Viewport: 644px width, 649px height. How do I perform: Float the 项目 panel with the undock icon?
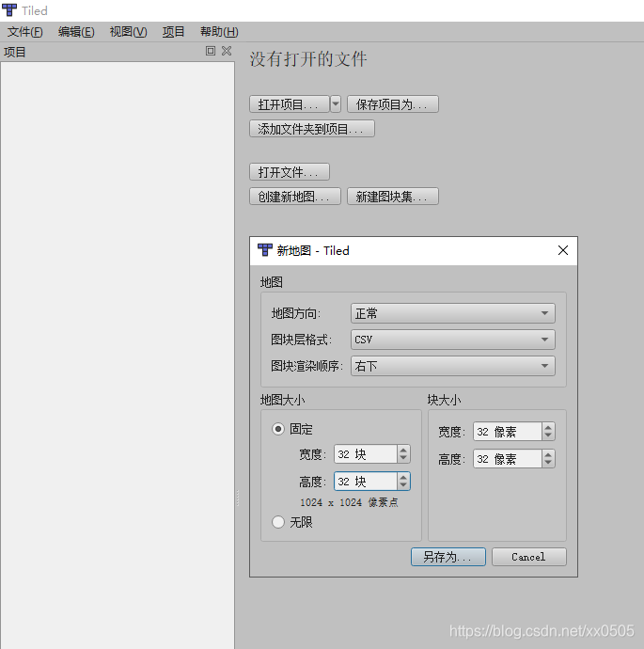(x=211, y=51)
